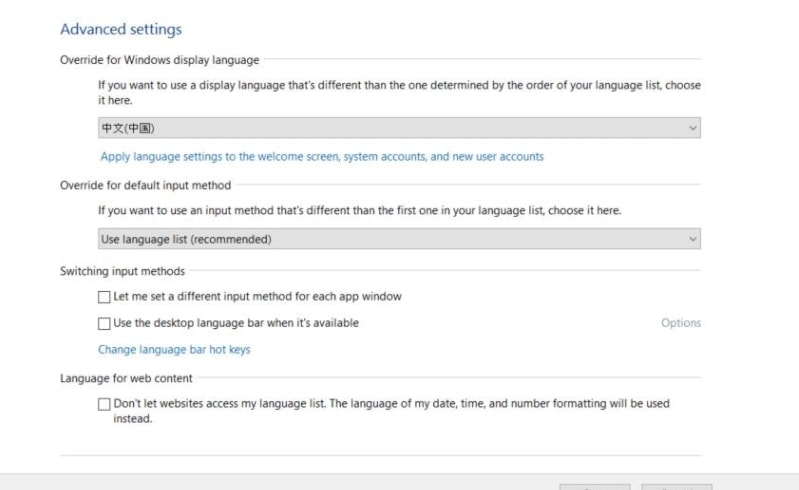Image resolution: width=799 pixels, height=490 pixels.
Task: Click the Override for Windows display language label
Action: tap(159, 60)
